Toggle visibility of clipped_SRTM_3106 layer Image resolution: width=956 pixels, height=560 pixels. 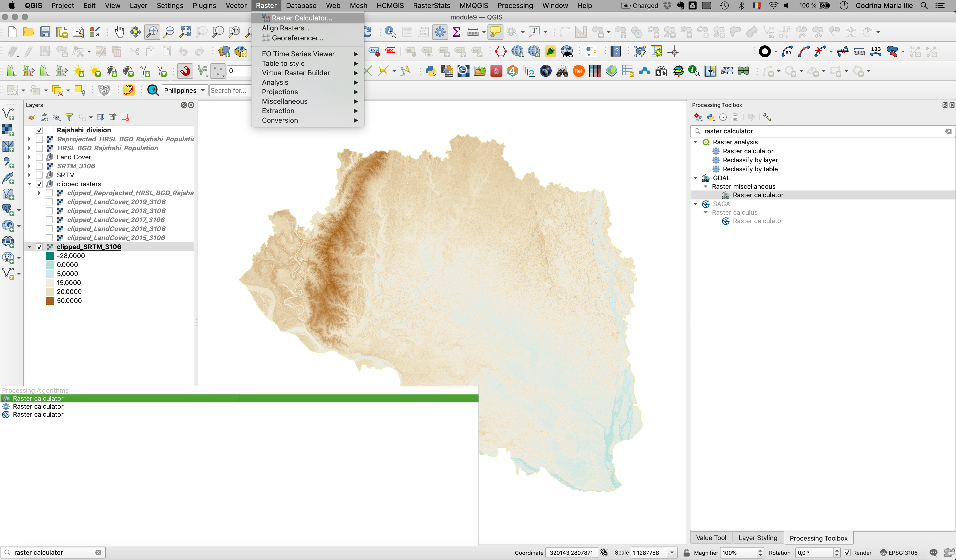[40, 247]
